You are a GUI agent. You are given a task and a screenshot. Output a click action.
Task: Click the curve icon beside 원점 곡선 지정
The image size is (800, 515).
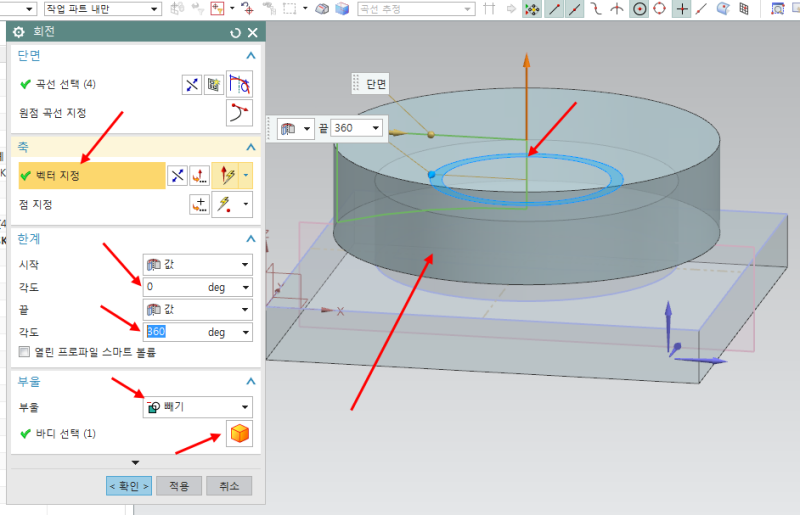(x=239, y=113)
